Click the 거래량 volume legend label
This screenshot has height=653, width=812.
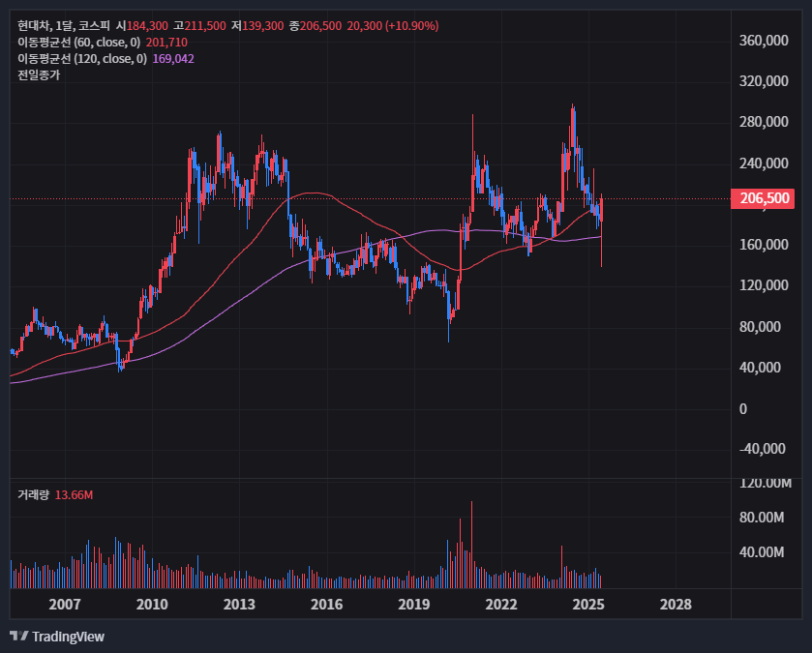[33, 494]
